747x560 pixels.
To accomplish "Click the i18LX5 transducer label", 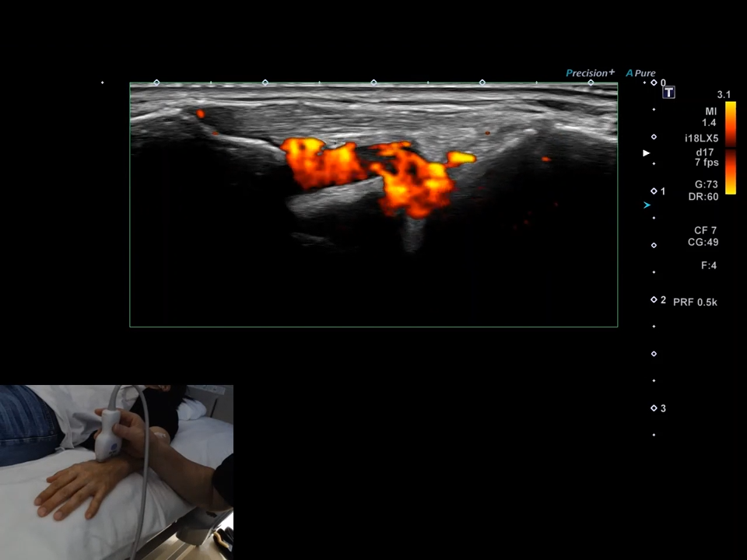I will pyautogui.click(x=702, y=138).
